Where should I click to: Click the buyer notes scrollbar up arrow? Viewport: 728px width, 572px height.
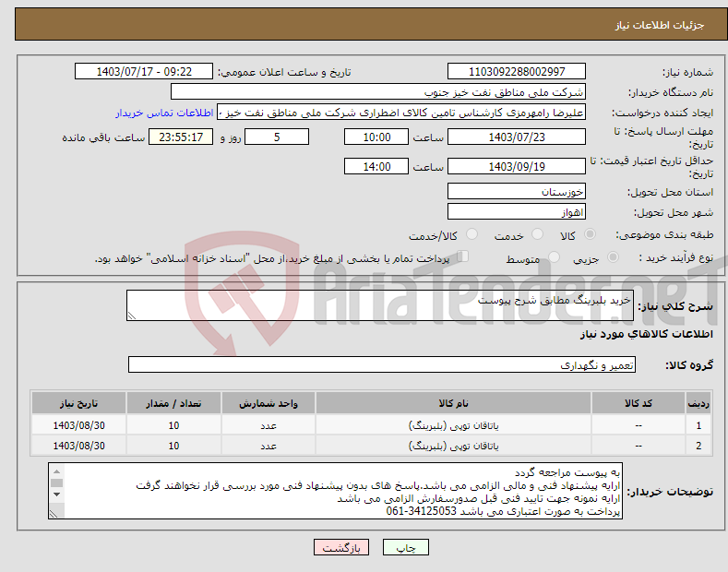point(56,471)
